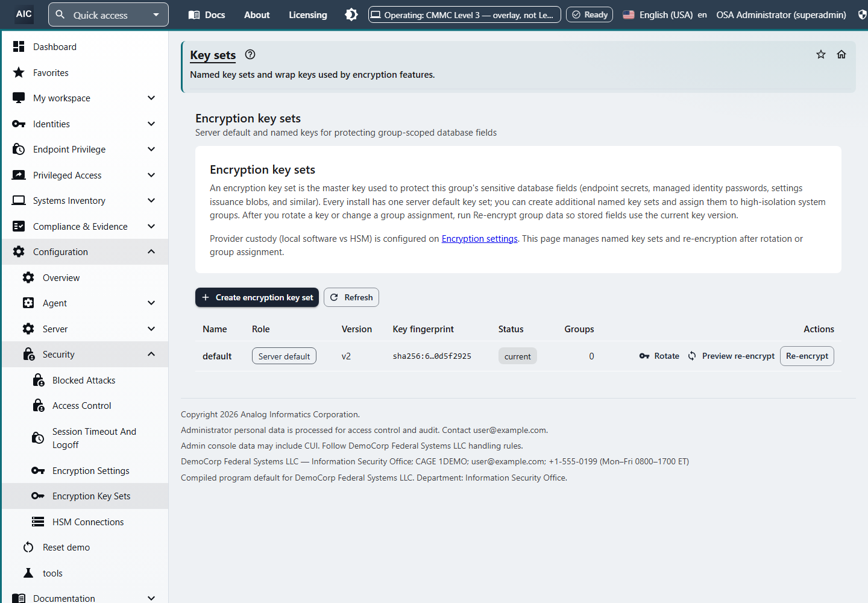Toggle the theme brightness icon
This screenshot has width=868, height=603.
point(351,14)
